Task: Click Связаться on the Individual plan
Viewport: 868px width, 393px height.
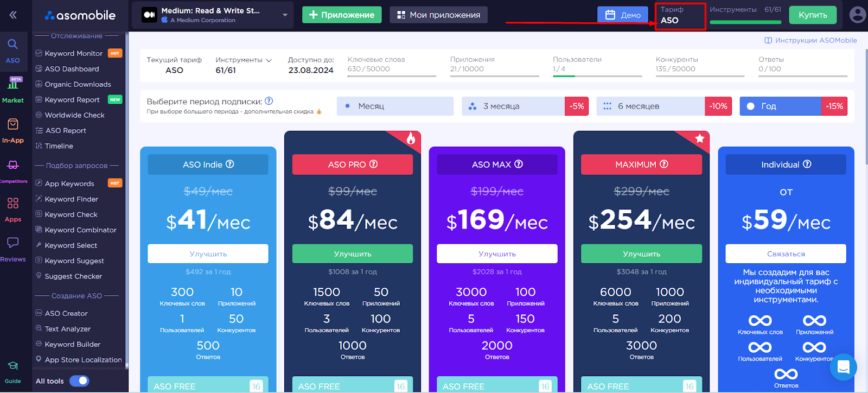Action: [786, 253]
